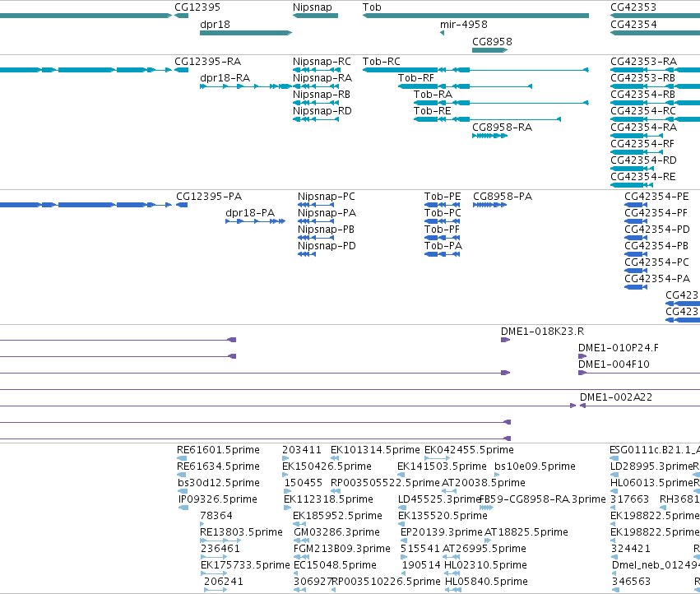Image resolution: width=700 pixels, height=594 pixels.
Task: Open the IP09326.5prime EST label
Action: pos(218,499)
